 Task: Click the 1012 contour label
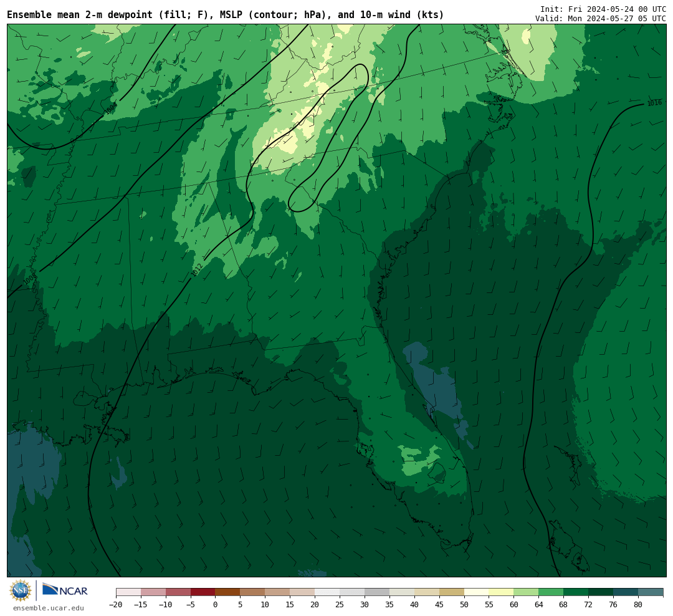(x=196, y=270)
